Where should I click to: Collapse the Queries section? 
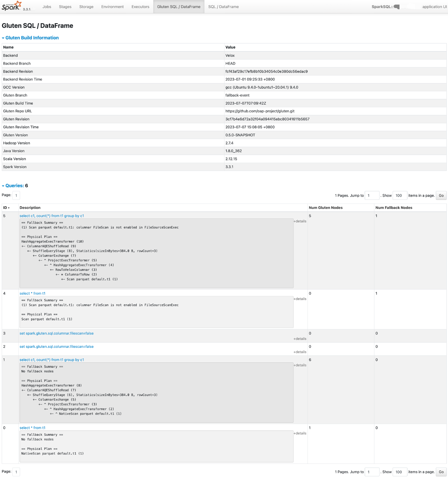(15, 186)
